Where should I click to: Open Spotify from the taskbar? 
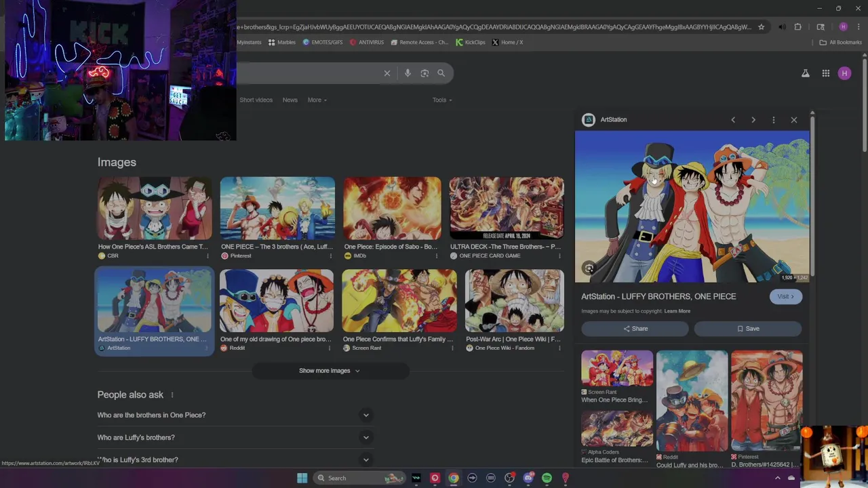point(547,478)
